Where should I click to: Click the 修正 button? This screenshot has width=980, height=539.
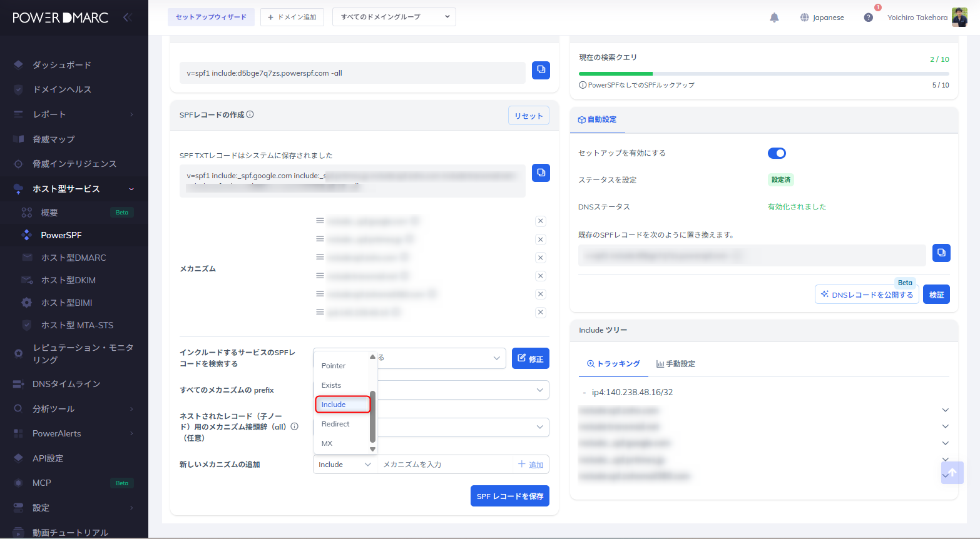[x=531, y=358]
